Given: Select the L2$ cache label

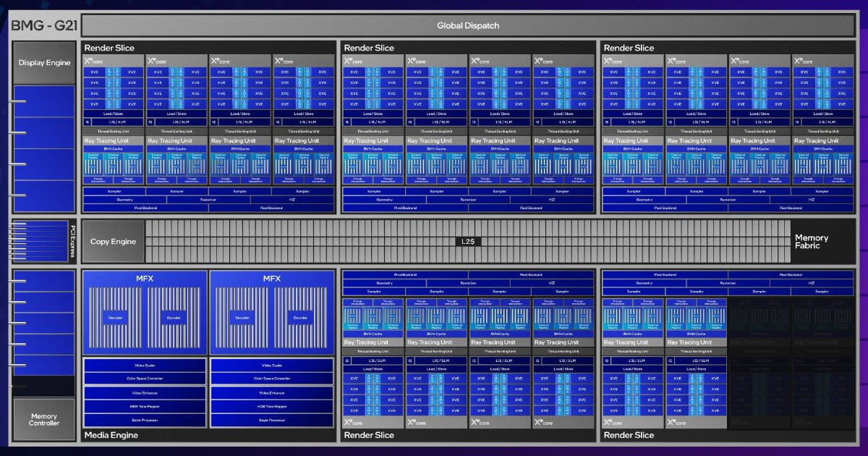Looking at the screenshot, I should tap(468, 241).
